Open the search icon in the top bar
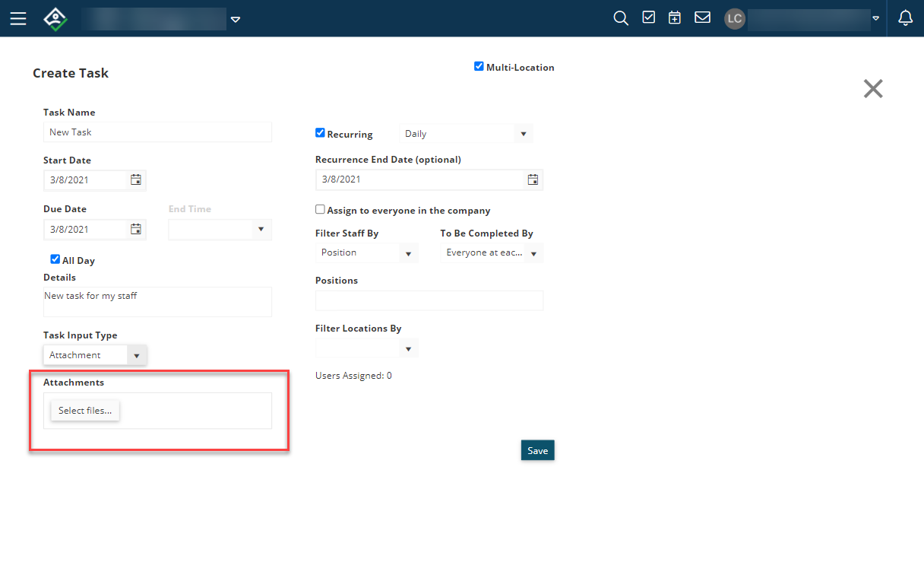 [x=620, y=17]
